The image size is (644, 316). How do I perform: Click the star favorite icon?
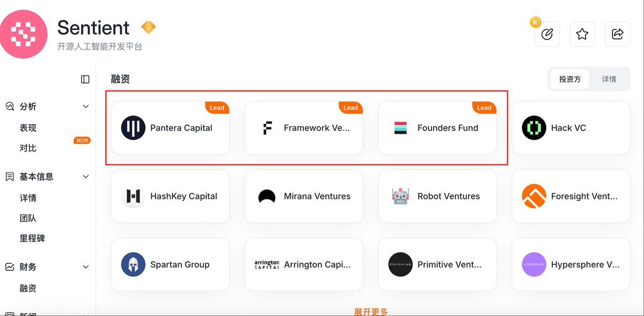[x=582, y=34]
